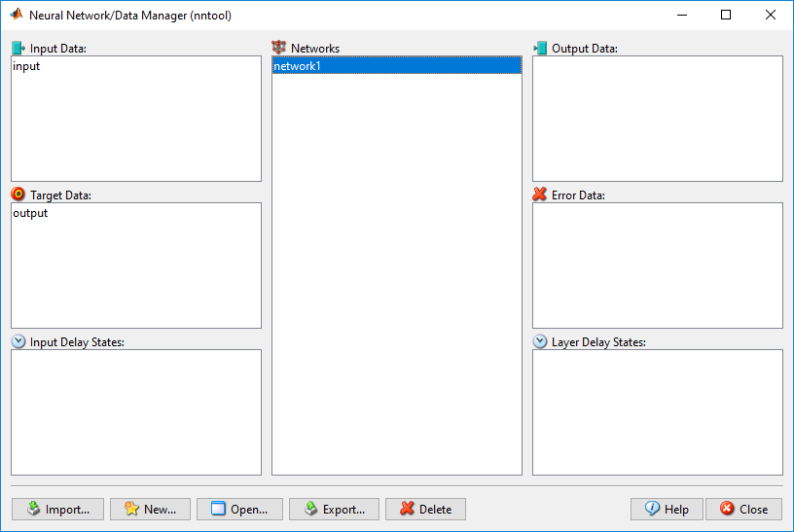Click the Error Data red X icon
794x532 pixels.
pos(540,194)
